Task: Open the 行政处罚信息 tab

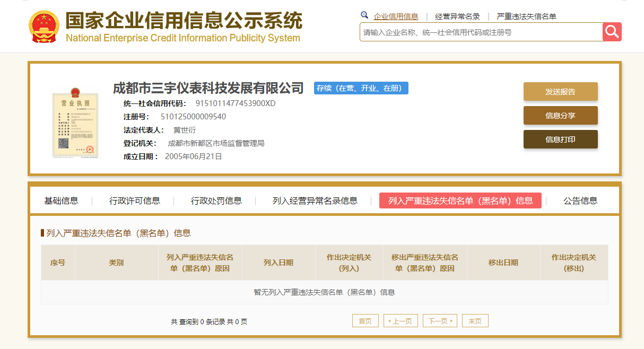Action: click(216, 200)
